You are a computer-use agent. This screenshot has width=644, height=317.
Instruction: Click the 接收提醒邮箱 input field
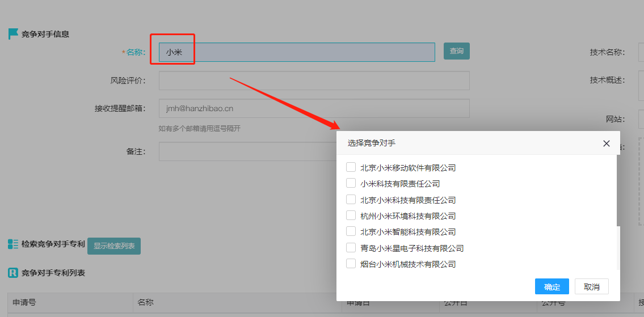pyautogui.click(x=314, y=108)
